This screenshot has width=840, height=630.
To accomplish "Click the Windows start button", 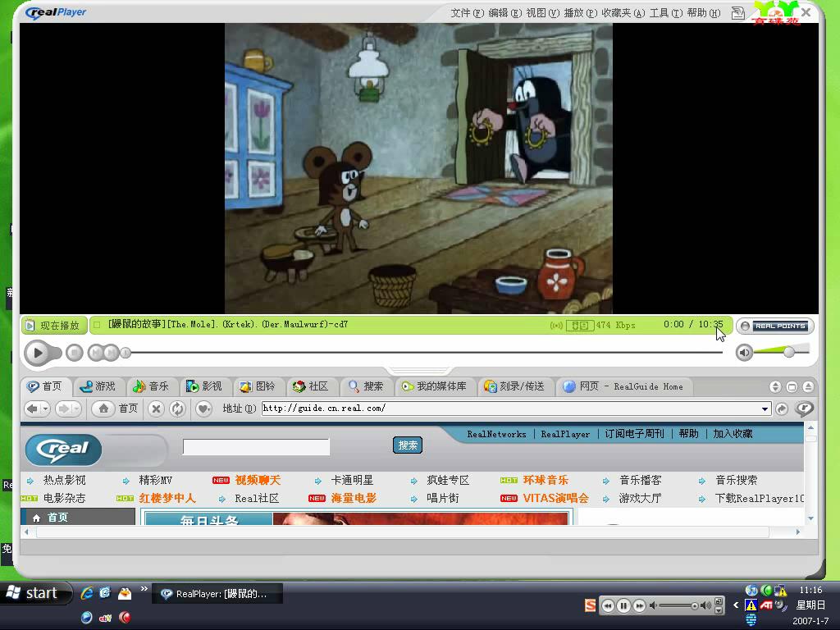I will coord(35,593).
